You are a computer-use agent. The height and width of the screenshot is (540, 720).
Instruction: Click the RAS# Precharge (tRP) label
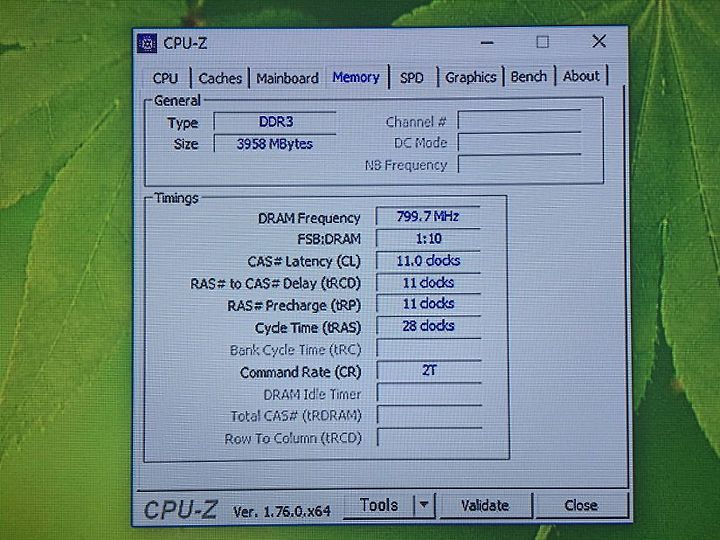(x=294, y=305)
